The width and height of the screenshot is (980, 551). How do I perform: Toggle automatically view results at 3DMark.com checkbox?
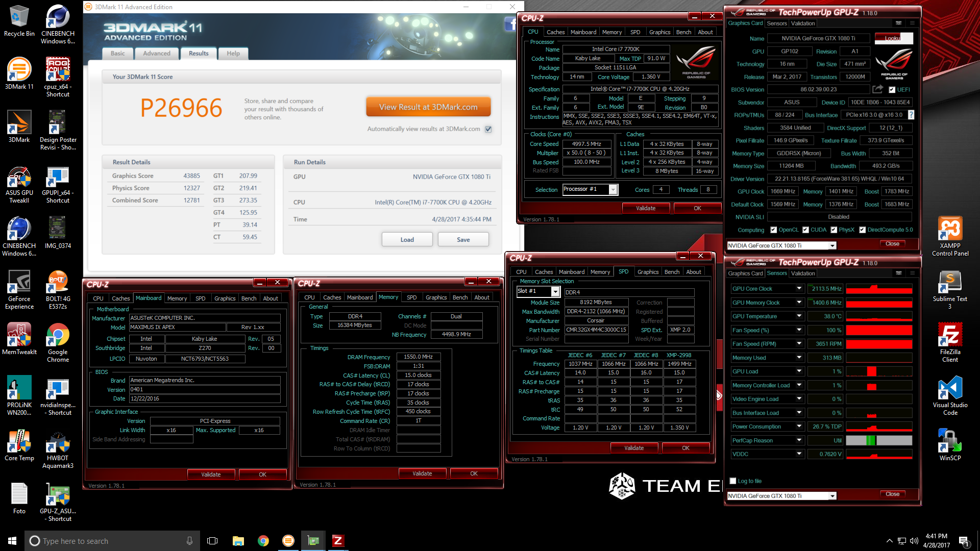coord(488,129)
